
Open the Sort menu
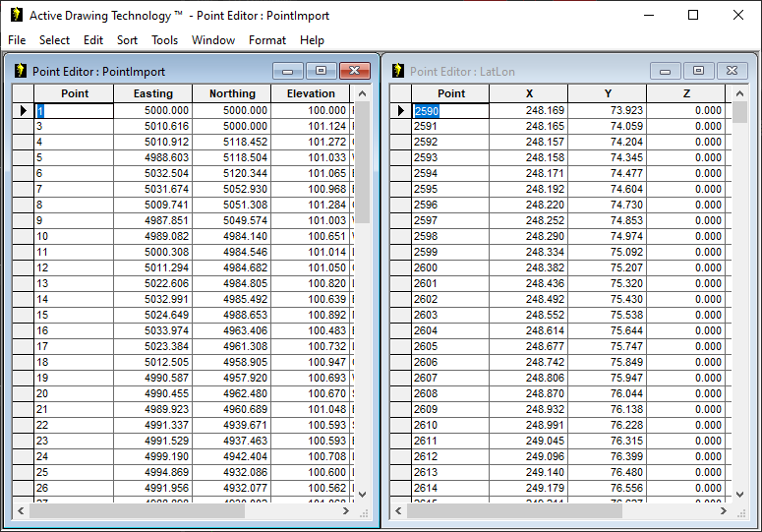(127, 40)
